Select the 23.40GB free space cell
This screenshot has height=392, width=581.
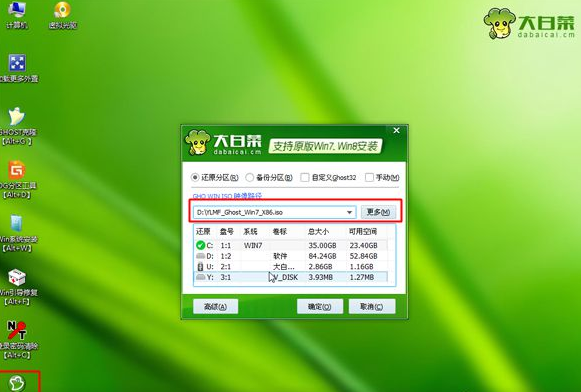coord(363,245)
